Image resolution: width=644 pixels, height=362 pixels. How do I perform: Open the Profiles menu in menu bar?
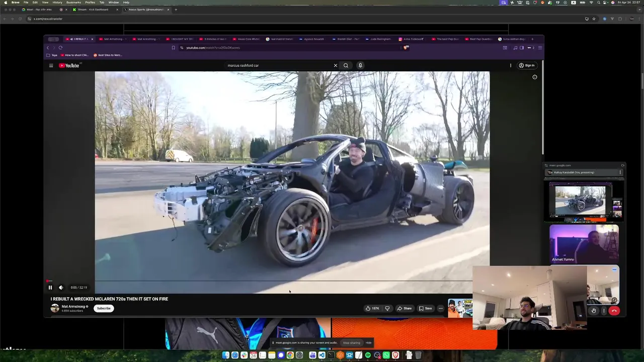pos(90,3)
